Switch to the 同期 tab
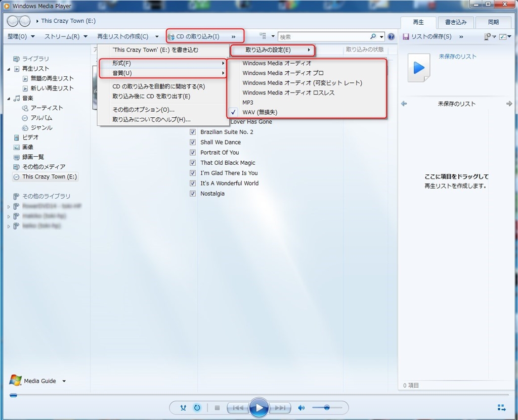 pyautogui.click(x=493, y=22)
